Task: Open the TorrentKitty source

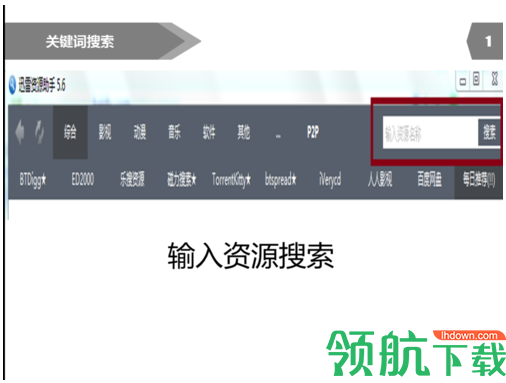Action: pos(231,180)
